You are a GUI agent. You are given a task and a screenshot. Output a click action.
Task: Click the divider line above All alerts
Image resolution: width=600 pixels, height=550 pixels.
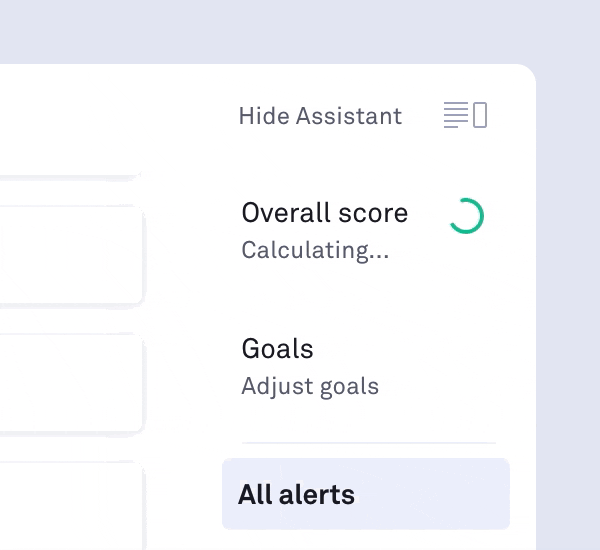click(368, 443)
